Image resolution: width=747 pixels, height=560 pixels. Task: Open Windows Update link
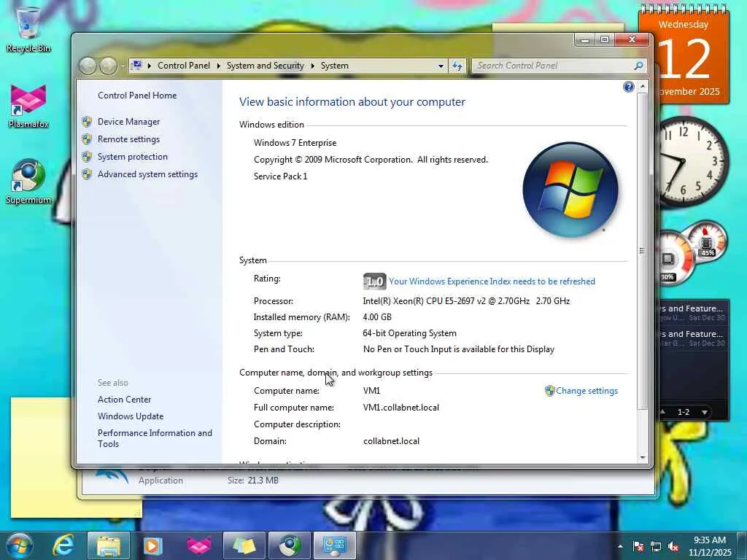[x=131, y=416]
